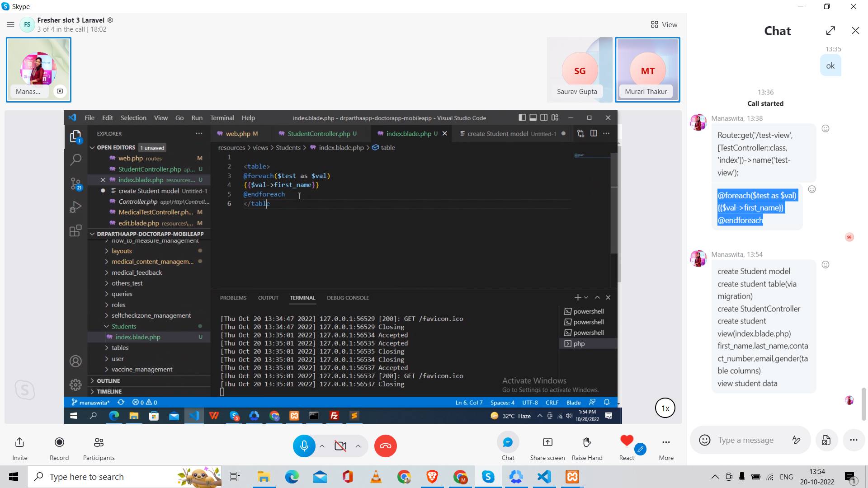This screenshot has height=488, width=868.
Task: Open Windows Start menu on taskbar
Action: point(14,477)
